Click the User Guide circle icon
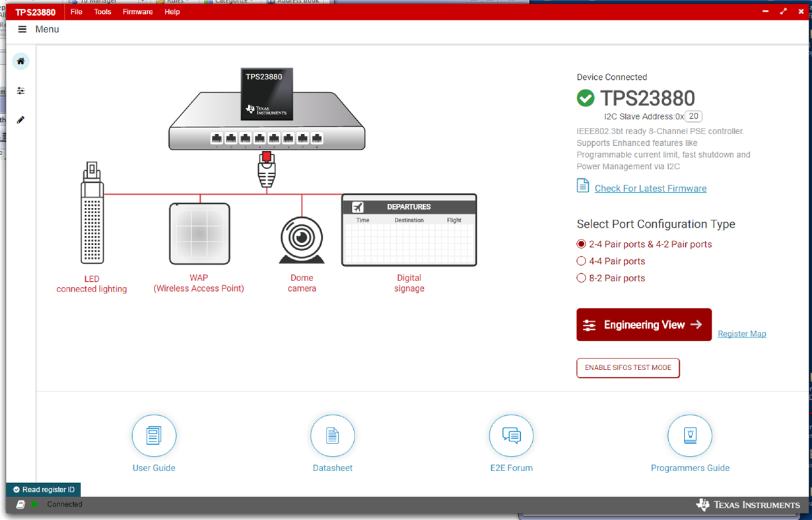The height and width of the screenshot is (520, 812). 154,436
